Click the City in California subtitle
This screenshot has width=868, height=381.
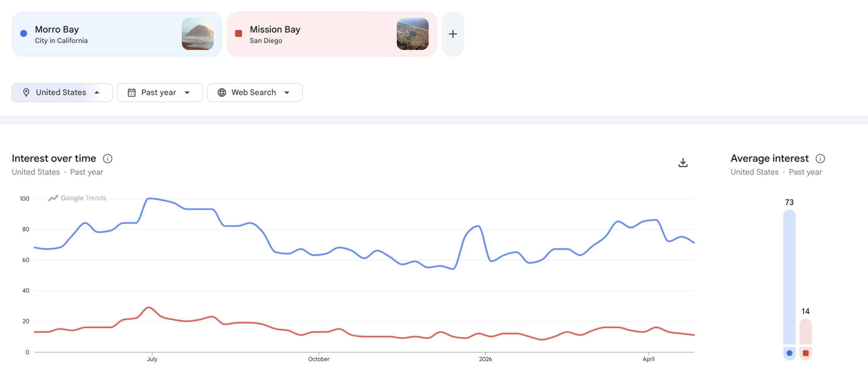click(61, 41)
